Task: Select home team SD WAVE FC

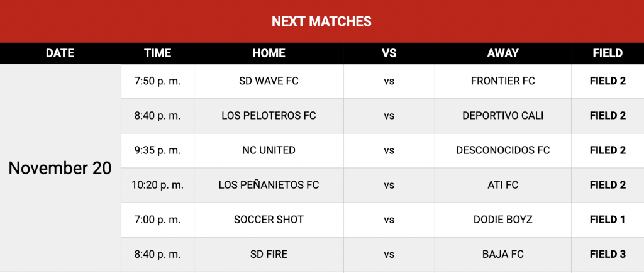Action: click(x=269, y=81)
